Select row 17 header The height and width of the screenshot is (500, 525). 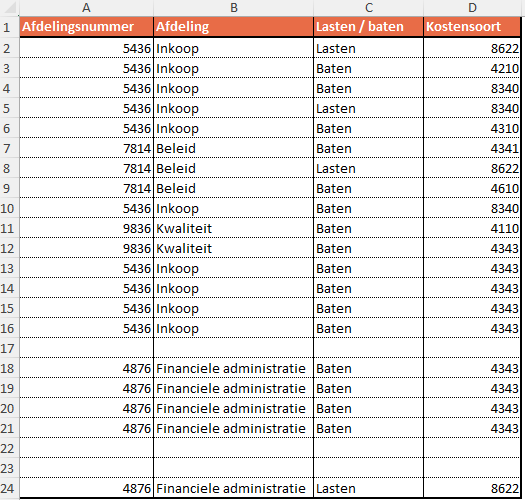[9, 348]
